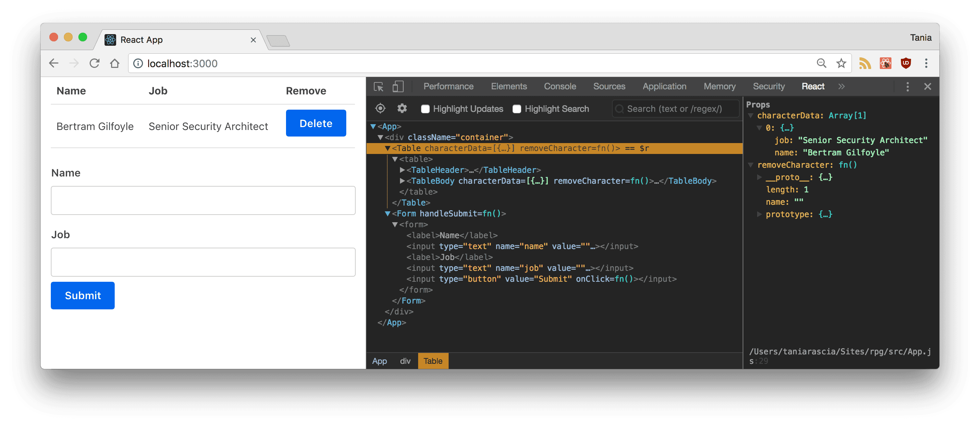980x427 pixels.
Task: Switch to the Application panel tab
Action: [664, 86]
